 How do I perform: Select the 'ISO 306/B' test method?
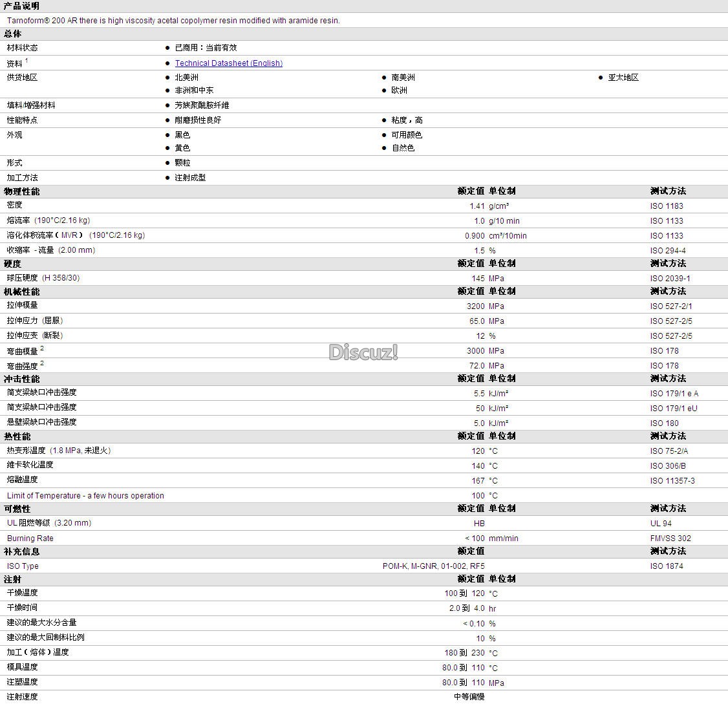668,466
